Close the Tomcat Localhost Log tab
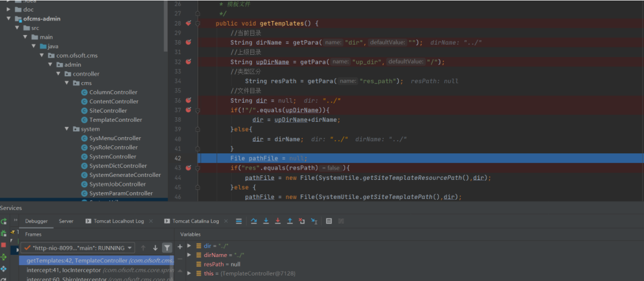 coord(150,221)
